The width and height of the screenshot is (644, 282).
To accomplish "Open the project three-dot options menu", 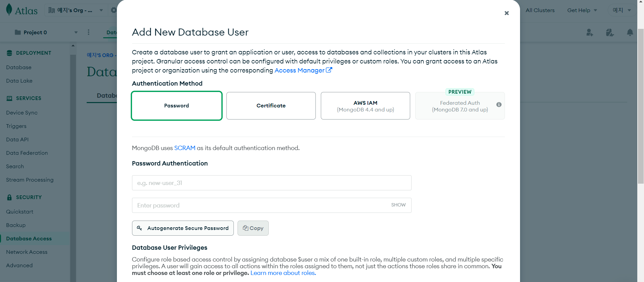I will (89, 32).
